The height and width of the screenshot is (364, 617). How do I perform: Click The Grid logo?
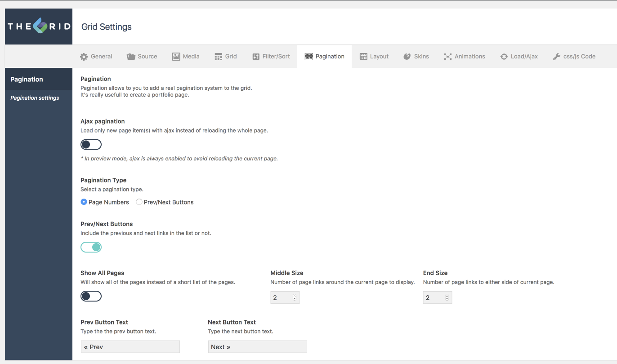click(39, 27)
